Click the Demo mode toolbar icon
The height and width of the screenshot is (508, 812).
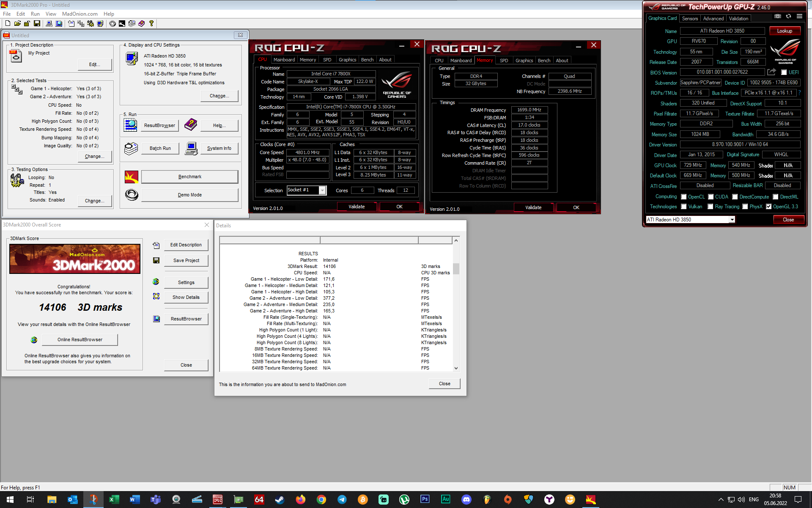pyautogui.click(x=112, y=24)
